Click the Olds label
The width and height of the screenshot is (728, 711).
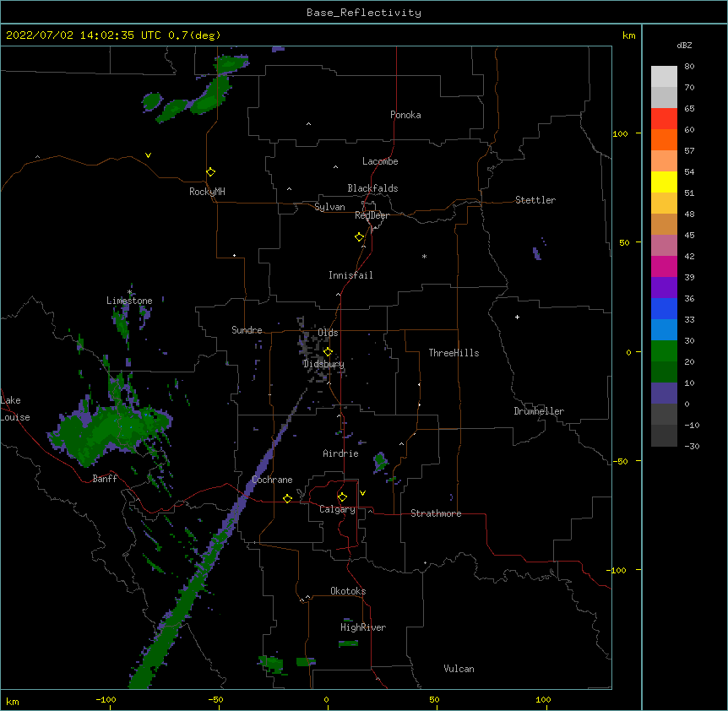coord(328,333)
